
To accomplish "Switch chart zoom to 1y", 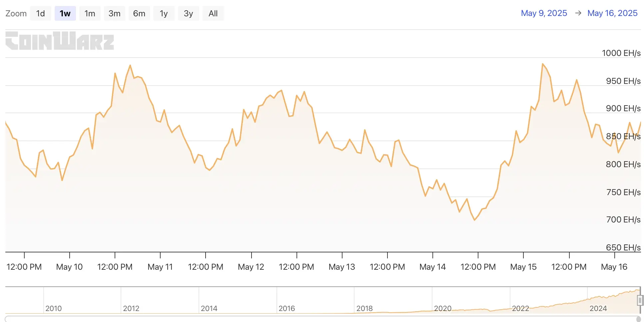I will (164, 13).
